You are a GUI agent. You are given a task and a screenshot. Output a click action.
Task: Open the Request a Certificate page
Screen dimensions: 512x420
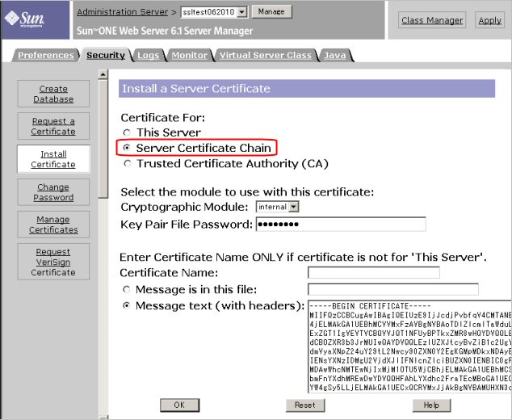click(53, 126)
